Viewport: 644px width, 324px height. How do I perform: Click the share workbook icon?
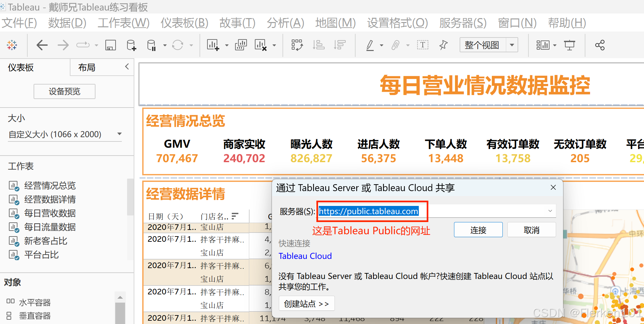point(600,45)
